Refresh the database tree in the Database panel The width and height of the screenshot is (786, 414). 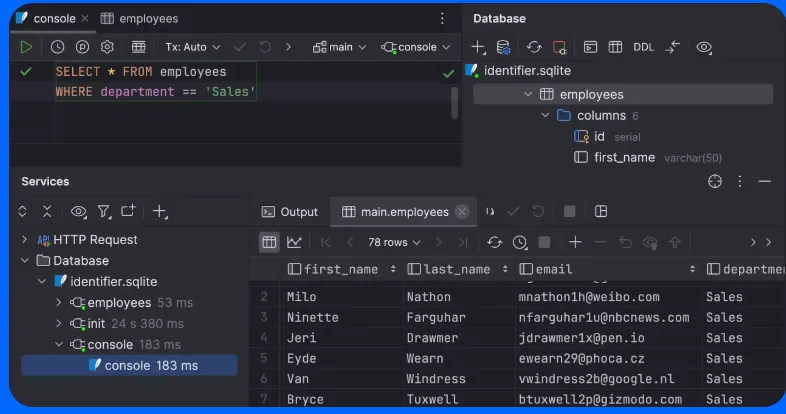click(534, 47)
